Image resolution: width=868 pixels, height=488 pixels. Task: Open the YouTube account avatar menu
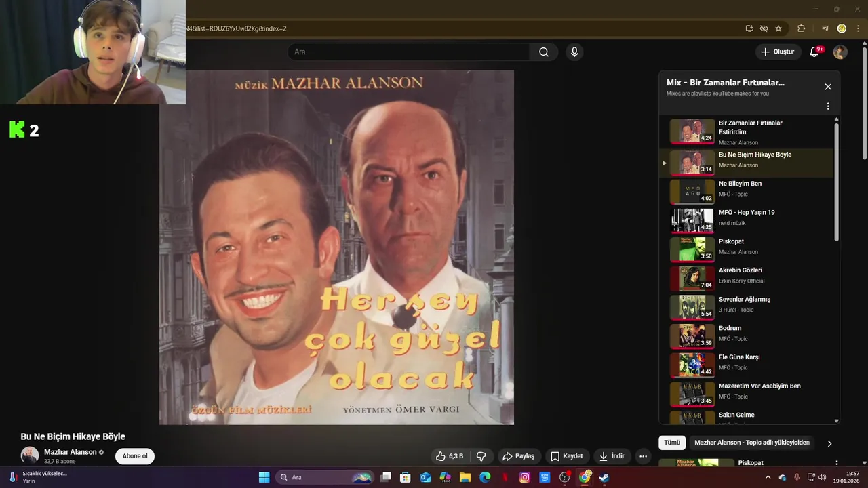[x=840, y=52]
